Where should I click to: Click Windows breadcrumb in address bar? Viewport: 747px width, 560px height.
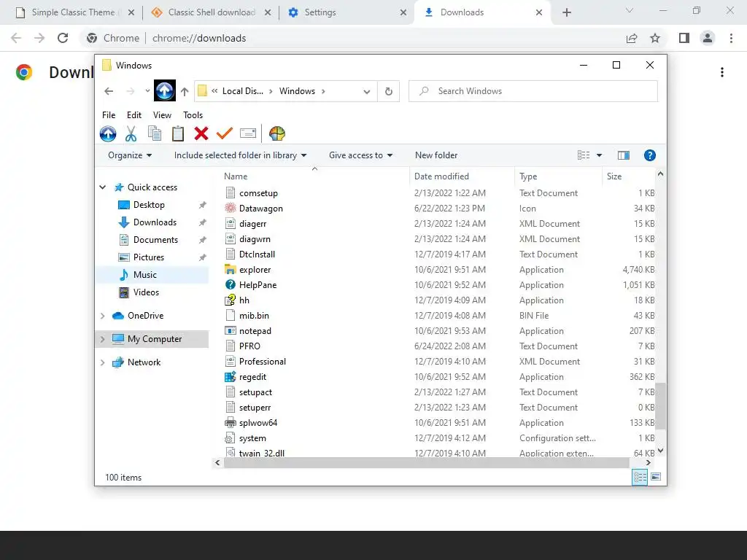pos(297,91)
